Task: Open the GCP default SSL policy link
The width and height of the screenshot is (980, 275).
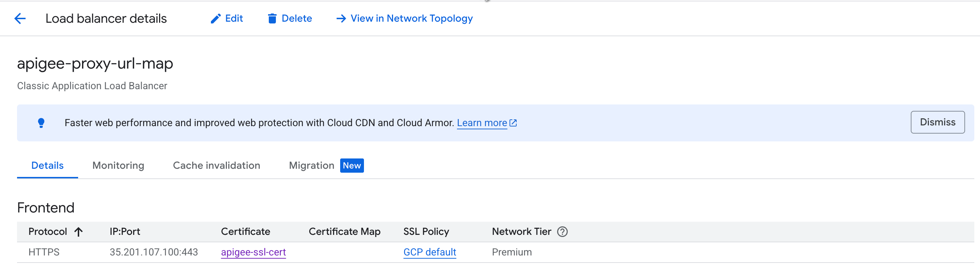Action: coord(430,252)
